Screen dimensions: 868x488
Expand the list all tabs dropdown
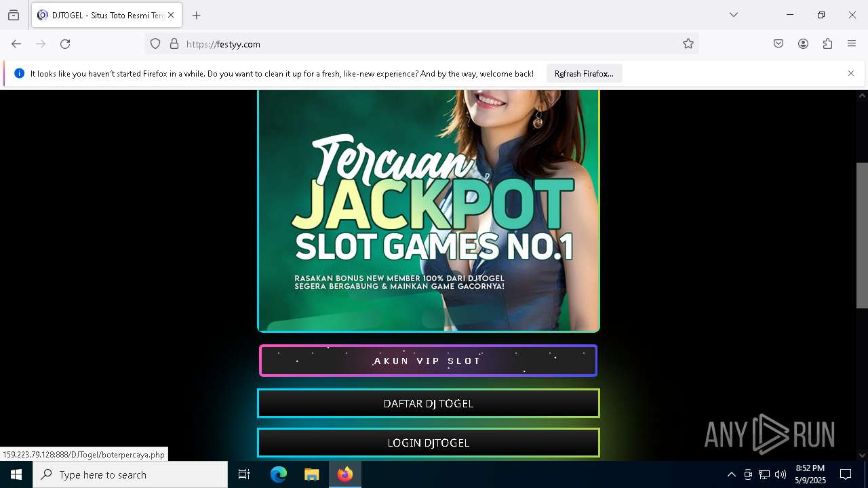coord(734,15)
